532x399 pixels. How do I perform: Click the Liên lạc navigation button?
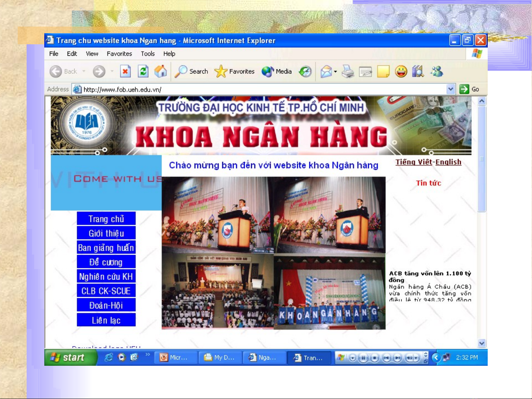coord(106,320)
